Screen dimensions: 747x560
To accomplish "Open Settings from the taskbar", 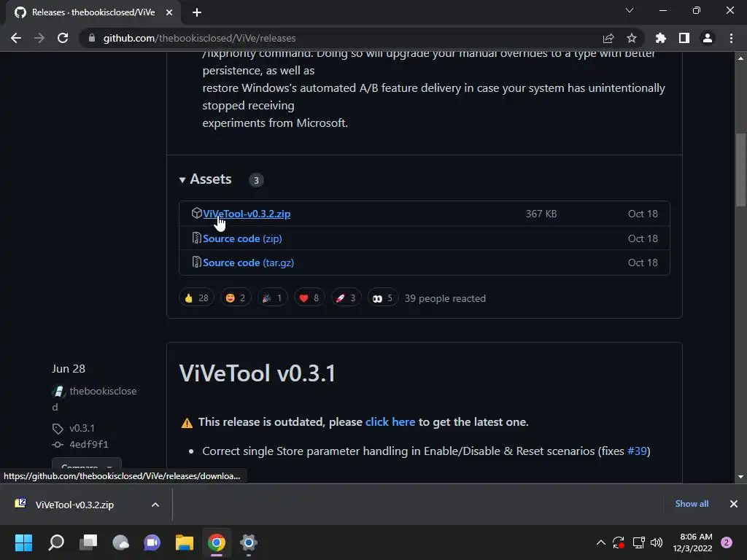I will [x=249, y=542].
